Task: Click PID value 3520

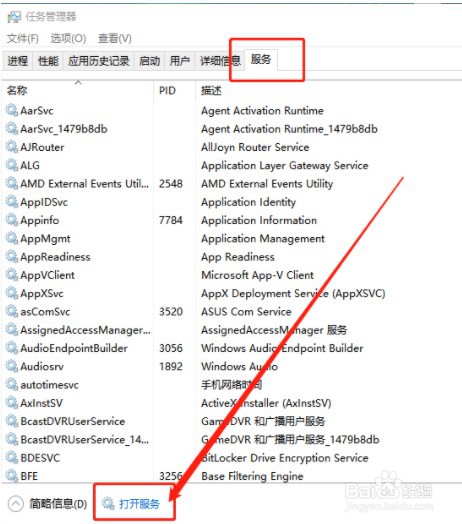Action: tap(171, 311)
